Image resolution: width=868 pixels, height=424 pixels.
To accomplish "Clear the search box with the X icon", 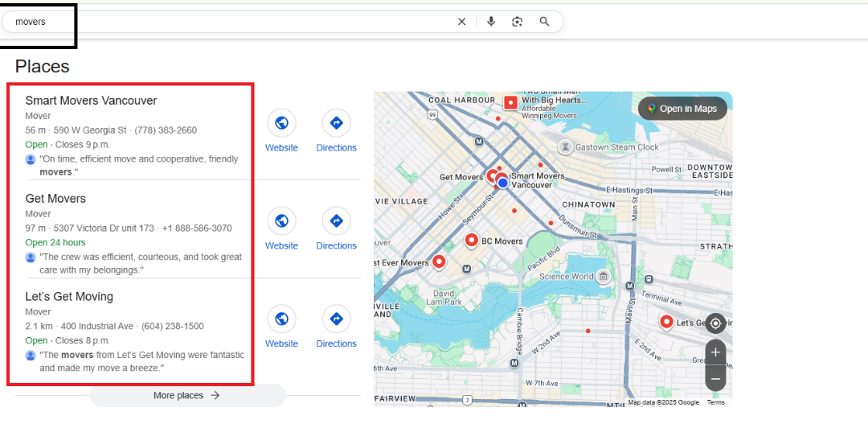I will coord(461,22).
